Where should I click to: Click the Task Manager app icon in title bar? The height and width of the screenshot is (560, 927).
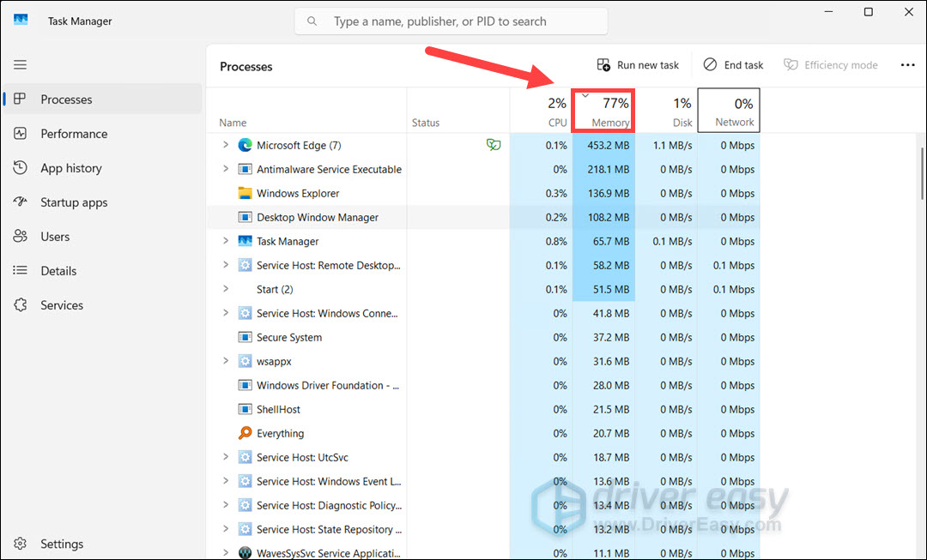(x=21, y=21)
